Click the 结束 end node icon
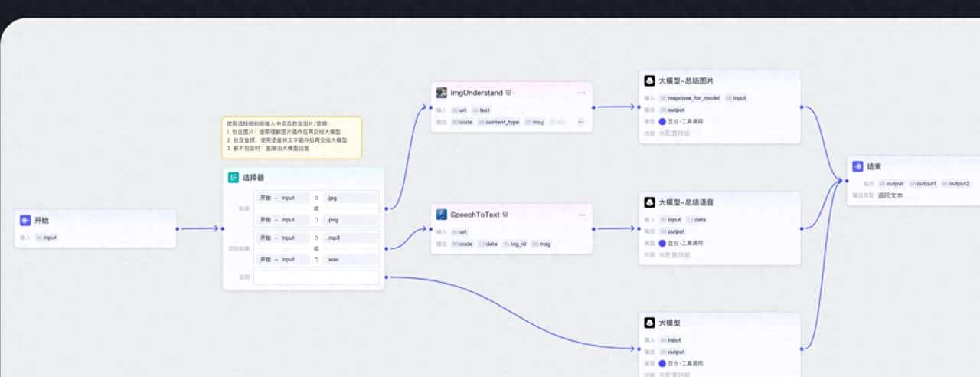The height and width of the screenshot is (377, 980). (857, 166)
